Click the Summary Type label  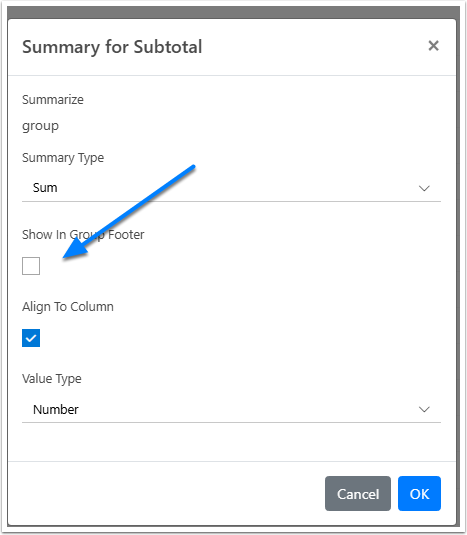pos(63,158)
